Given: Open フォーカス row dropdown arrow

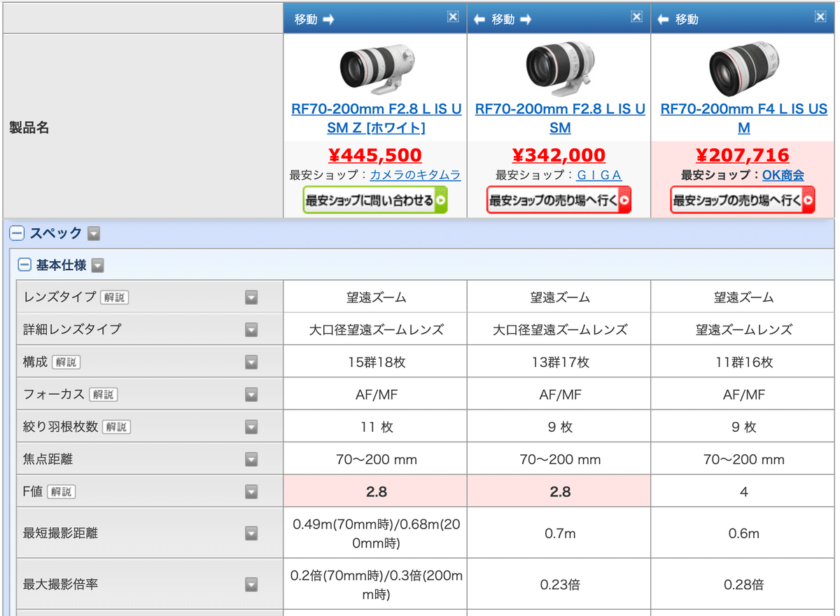Looking at the screenshot, I should (x=251, y=394).
